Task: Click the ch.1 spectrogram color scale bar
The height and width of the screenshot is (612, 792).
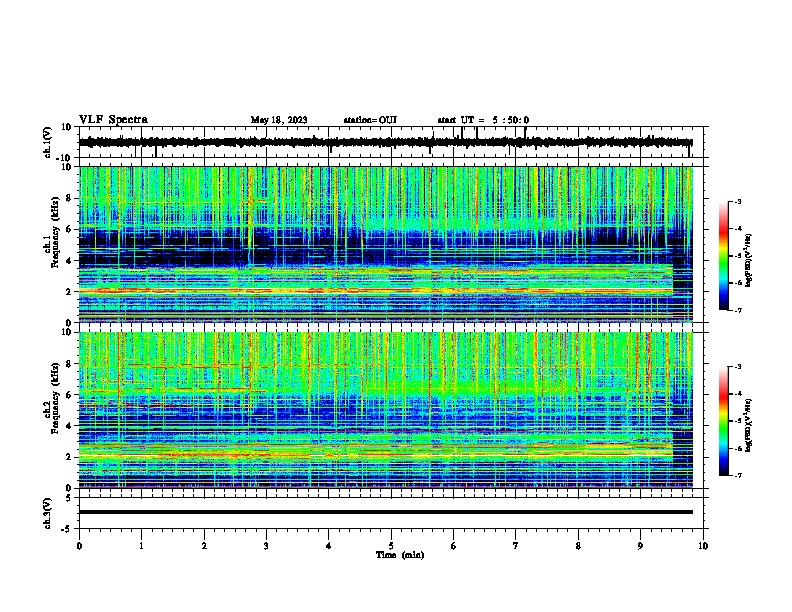Action: click(x=724, y=256)
